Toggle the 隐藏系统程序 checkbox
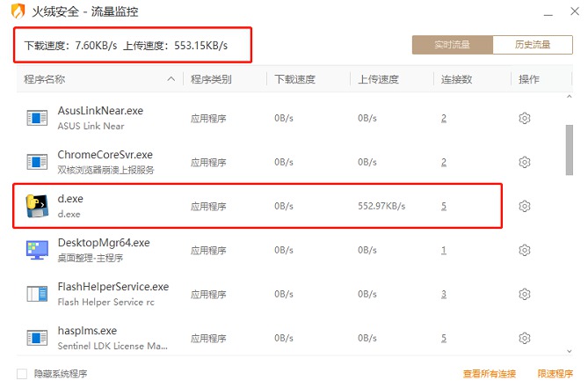Screen dimensions: 588x388 pos(22,374)
